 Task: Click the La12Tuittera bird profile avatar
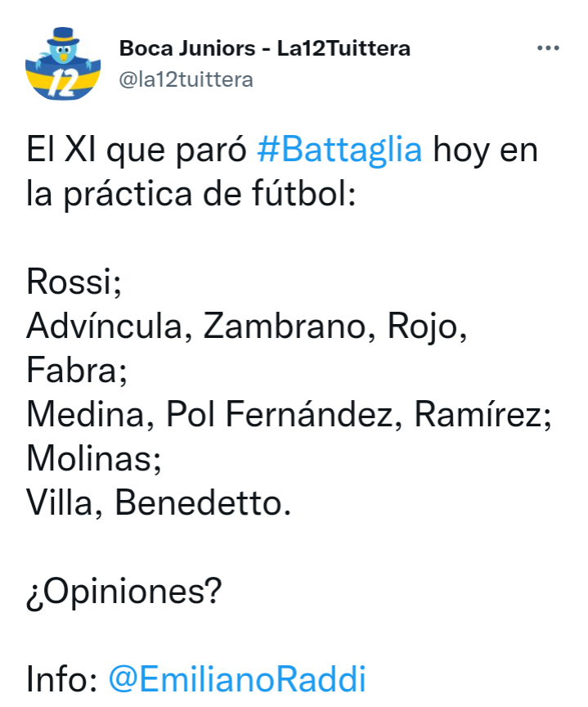click(63, 64)
